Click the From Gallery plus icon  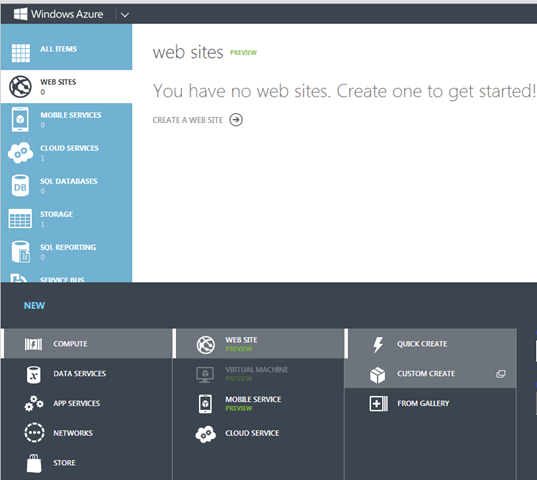click(x=378, y=403)
